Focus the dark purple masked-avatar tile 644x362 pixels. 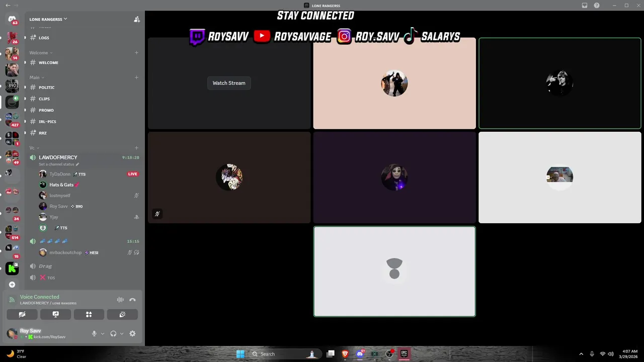coord(394,177)
